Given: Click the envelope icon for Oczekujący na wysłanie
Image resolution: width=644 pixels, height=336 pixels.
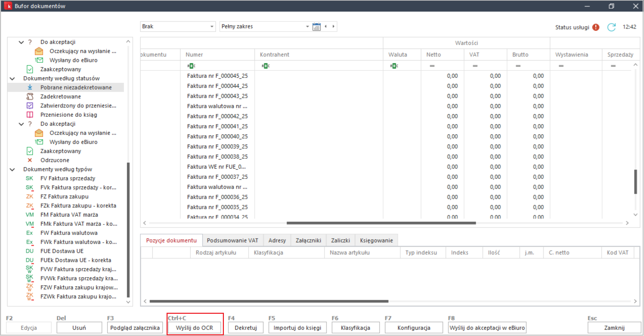Looking at the screenshot, I should pos(39,51).
